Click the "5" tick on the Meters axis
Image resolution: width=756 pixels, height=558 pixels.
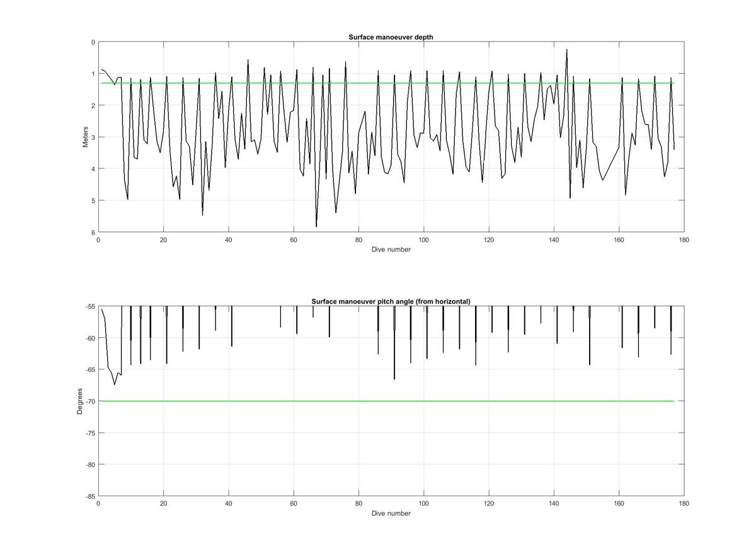tap(93, 201)
